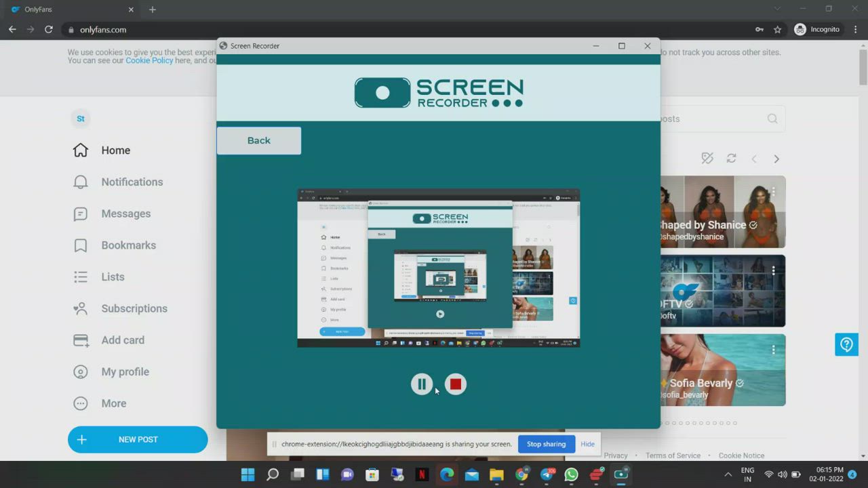868x488 pixels.
Task: Click the Bookmarks ribbon icon
Action: tap(81, 245)
